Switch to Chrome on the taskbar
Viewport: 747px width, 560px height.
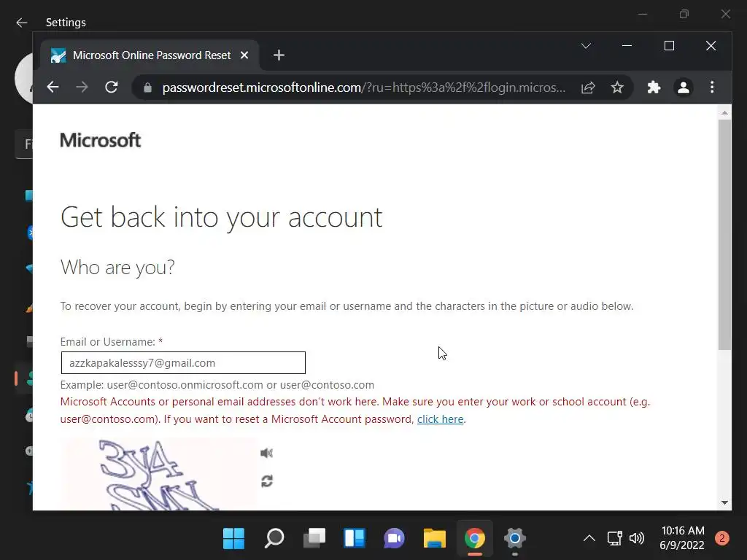click(474, 539)
